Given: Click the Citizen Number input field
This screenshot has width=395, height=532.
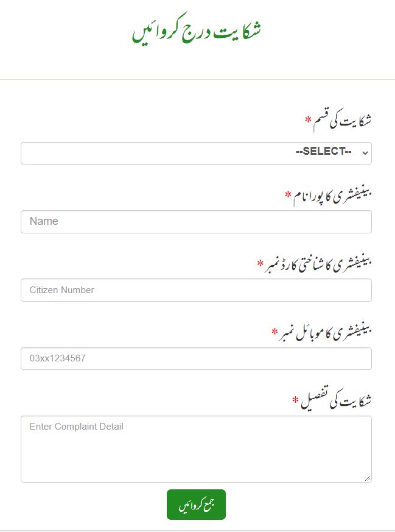Looking at the screenshot, I should 196,290.
